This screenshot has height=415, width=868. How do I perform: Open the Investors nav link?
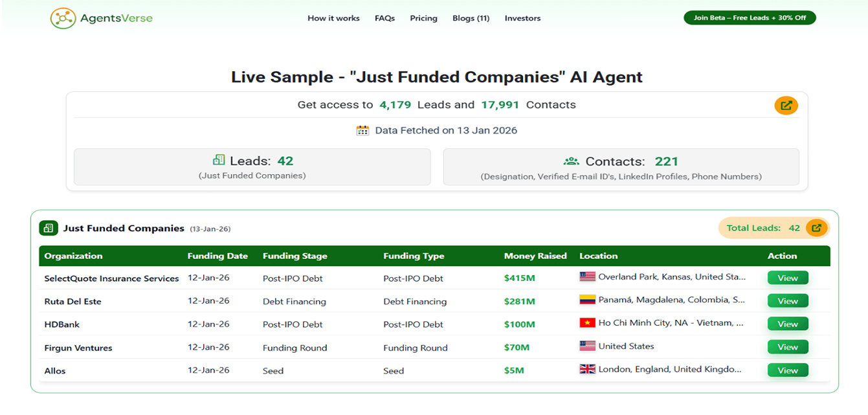click(x=522, y=18)
